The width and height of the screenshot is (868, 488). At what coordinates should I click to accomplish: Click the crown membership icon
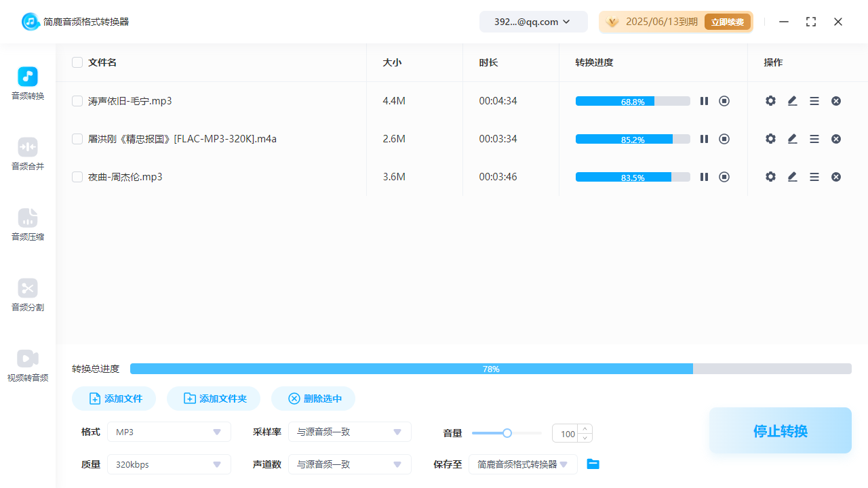[x=612, y=22]
